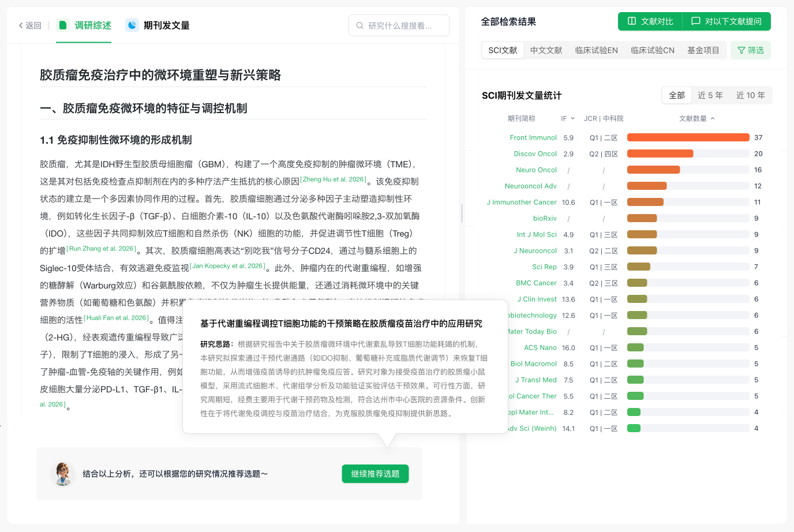Focus the 研究什么搜搜看 search field

(399, 25)
